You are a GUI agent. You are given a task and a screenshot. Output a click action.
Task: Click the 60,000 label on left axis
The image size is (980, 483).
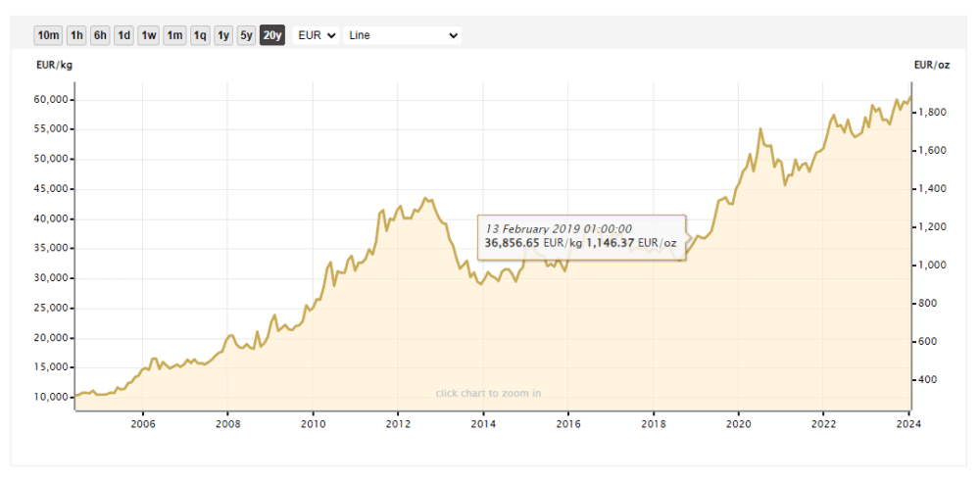(x=49, y=100)
